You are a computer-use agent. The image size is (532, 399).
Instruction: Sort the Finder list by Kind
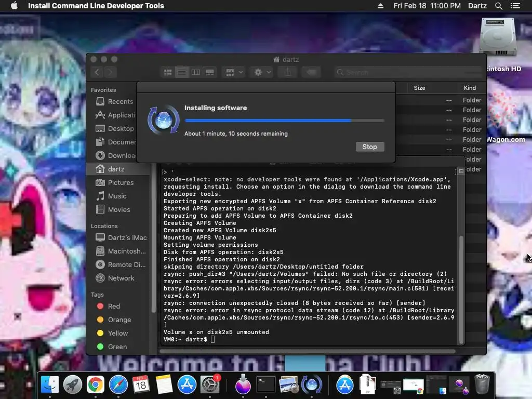coord(470,88)
